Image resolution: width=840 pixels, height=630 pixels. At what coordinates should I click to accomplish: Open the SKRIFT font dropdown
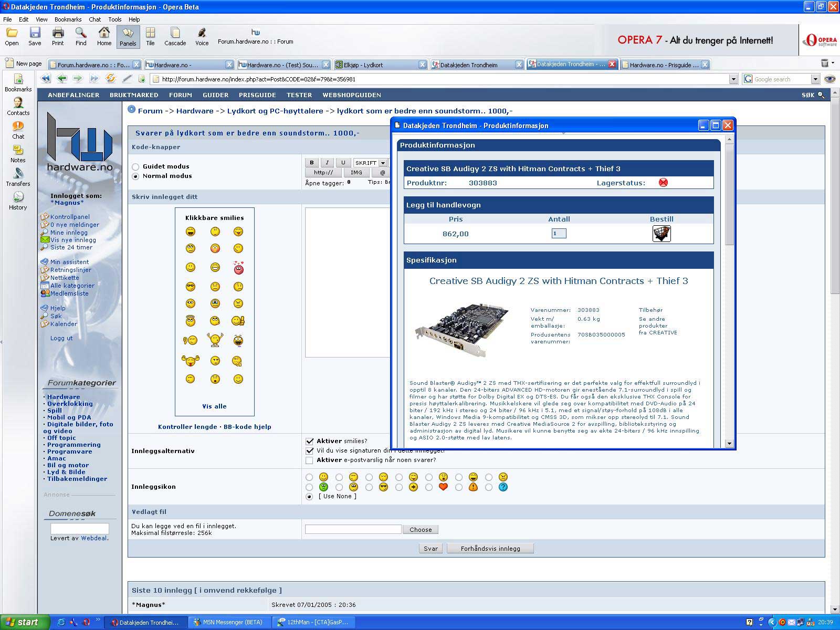[371, 163]
